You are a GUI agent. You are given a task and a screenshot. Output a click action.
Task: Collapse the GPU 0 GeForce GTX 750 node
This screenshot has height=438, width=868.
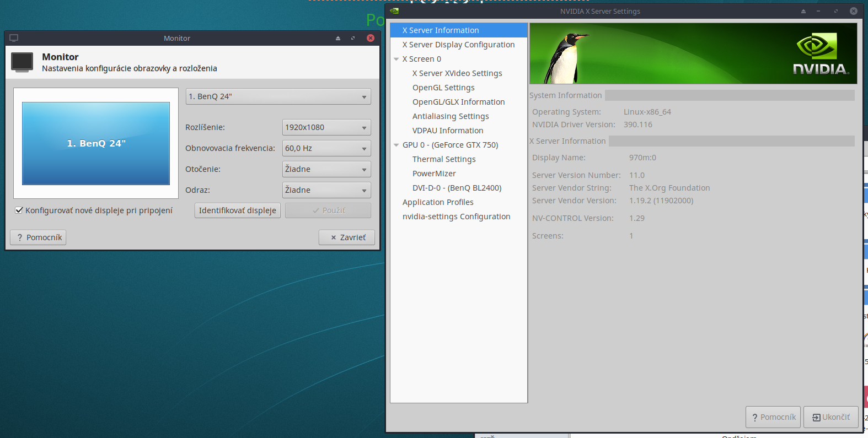396,145
